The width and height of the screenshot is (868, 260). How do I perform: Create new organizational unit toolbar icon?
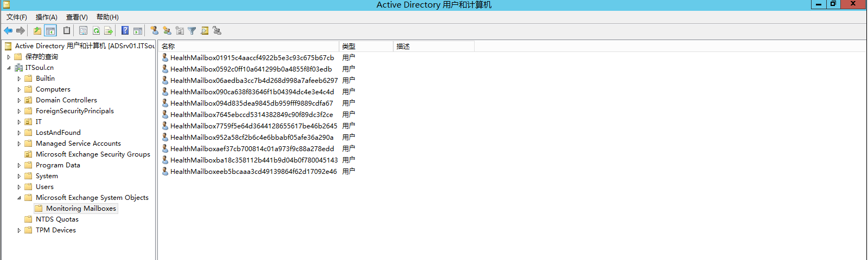click(x=180, y=31)
